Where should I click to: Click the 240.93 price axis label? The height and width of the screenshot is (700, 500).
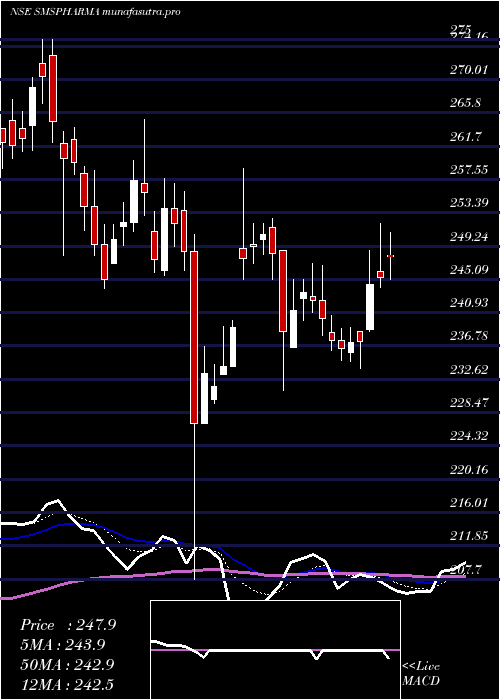click(469, 303)
